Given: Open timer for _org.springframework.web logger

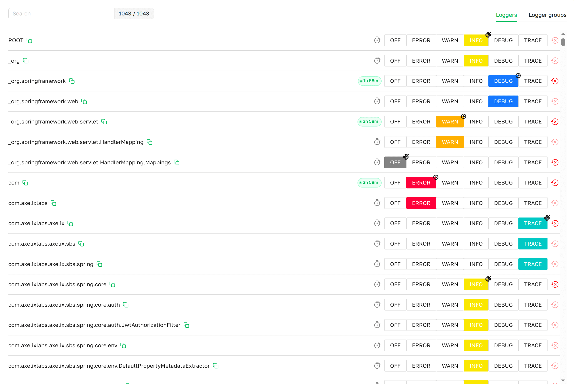Looking at the screenshot, I should point(377,101).
